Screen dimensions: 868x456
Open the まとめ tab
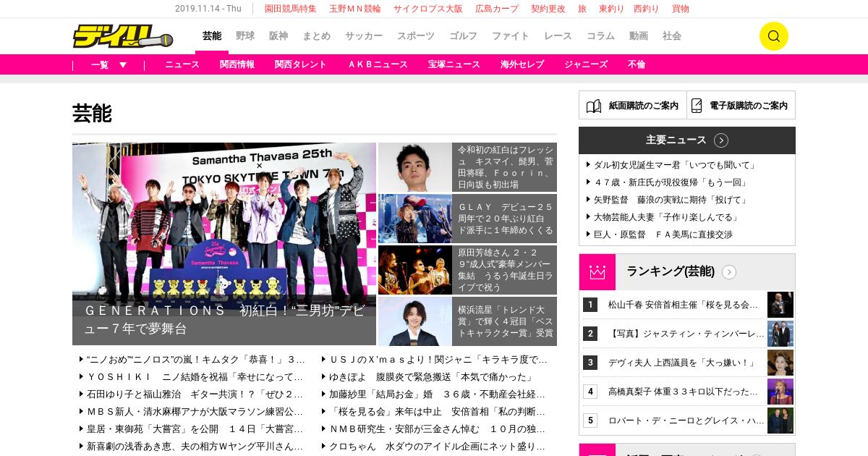point(317,36)
